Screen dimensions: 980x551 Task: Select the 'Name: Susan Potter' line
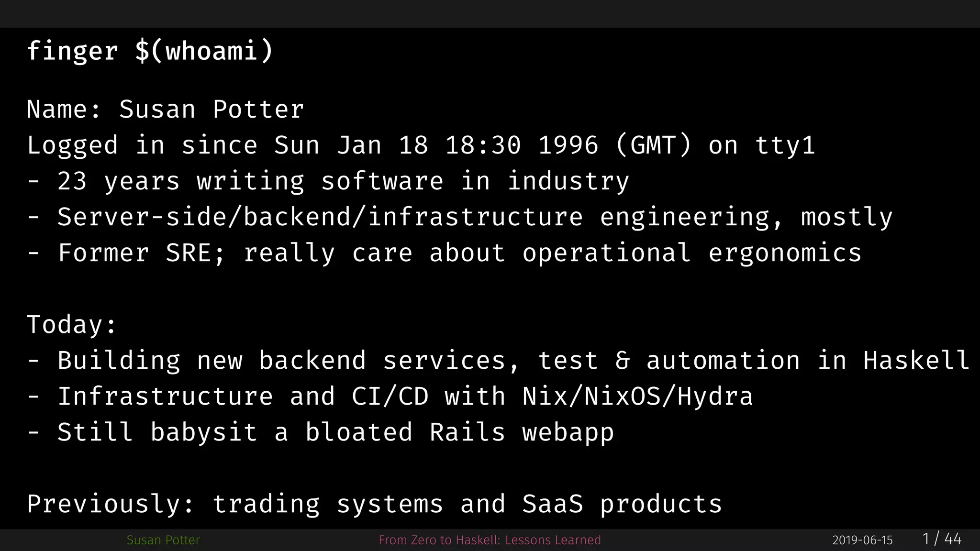pos(166,109)
